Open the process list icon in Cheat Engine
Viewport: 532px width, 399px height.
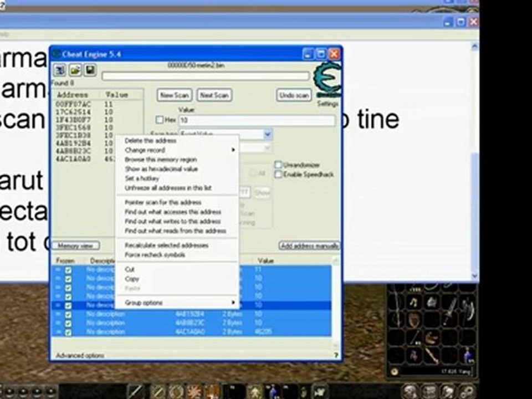click(x=60, y=70)
